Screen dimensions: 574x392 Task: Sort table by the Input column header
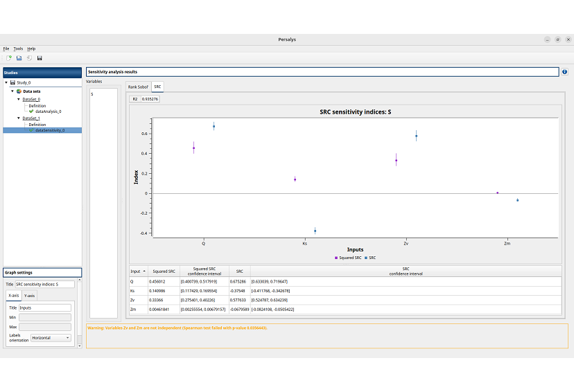[137, 271]
